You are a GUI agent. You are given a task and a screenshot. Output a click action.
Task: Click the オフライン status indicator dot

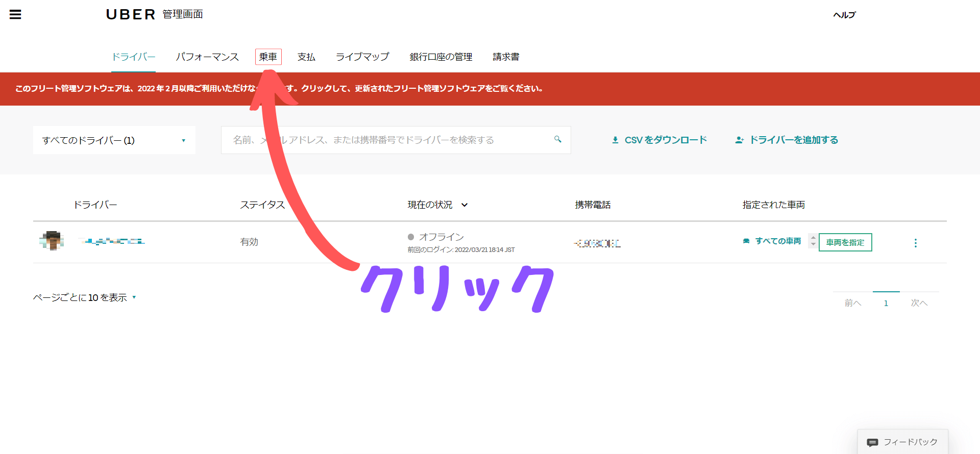click(x=411, y=237)
